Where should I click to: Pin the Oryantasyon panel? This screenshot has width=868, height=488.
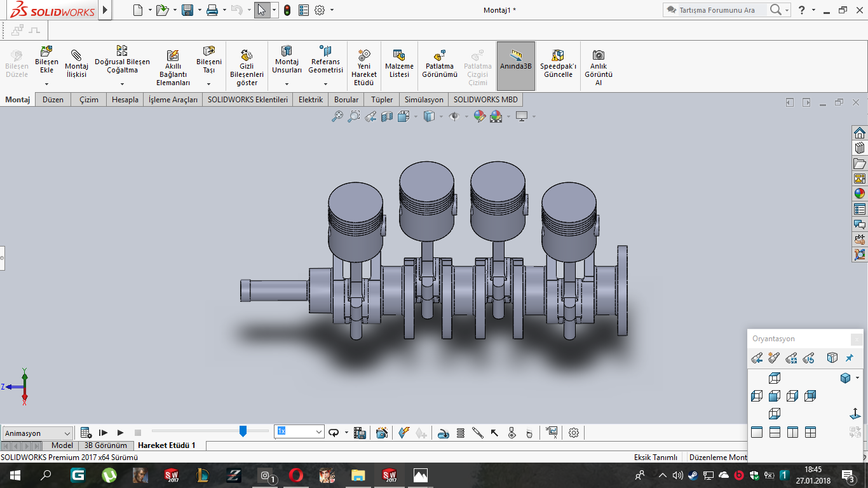[850, 358]
